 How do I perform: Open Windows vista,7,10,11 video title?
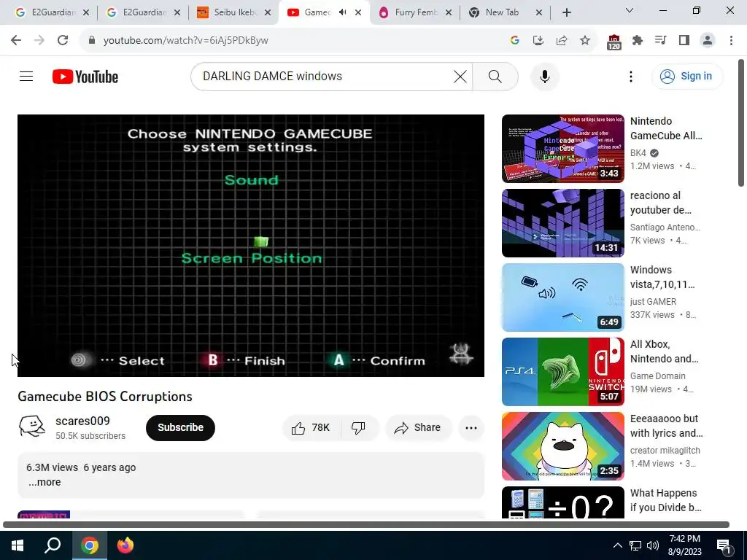coord(662,277)
